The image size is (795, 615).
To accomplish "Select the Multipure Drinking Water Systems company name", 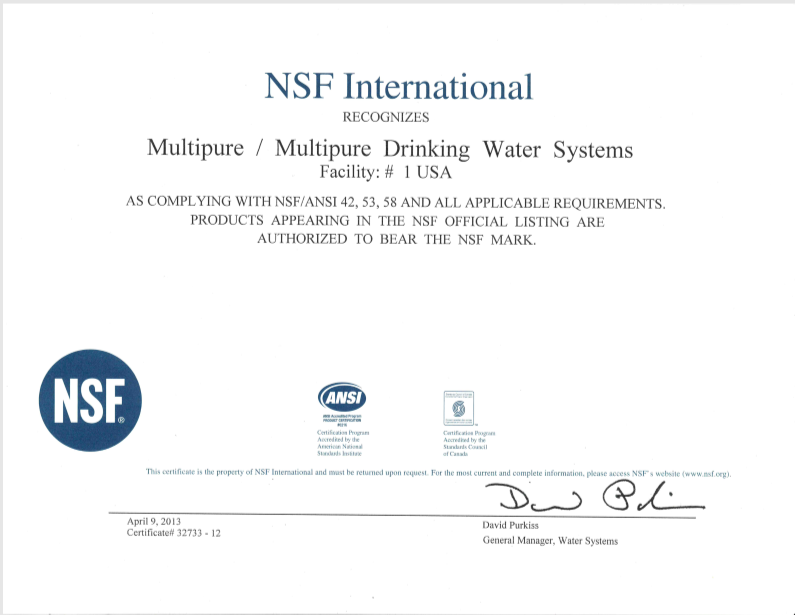I will [x=390, y=149].
